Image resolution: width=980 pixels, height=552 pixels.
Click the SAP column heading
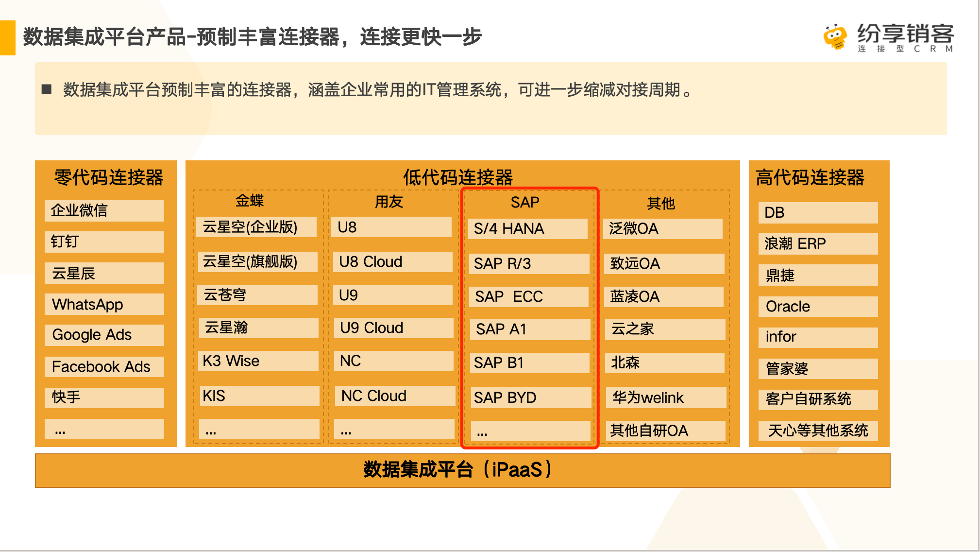click(525, 202)
